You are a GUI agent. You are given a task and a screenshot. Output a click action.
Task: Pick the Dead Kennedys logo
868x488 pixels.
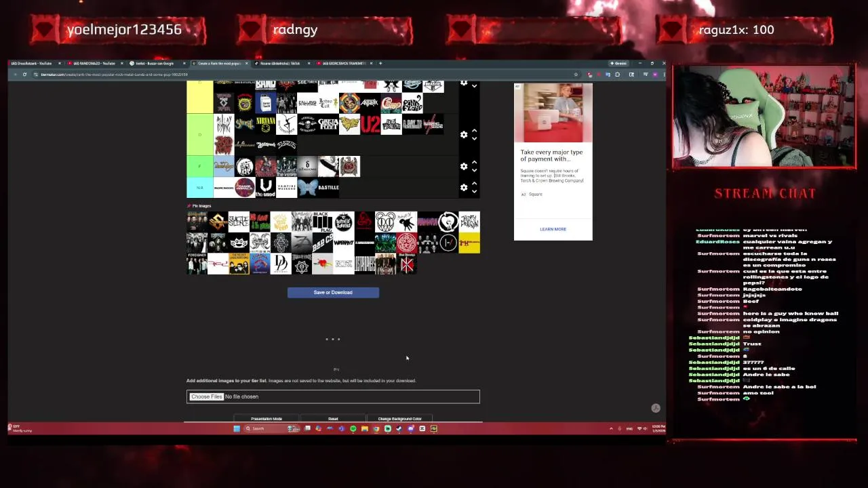[407, 264]
